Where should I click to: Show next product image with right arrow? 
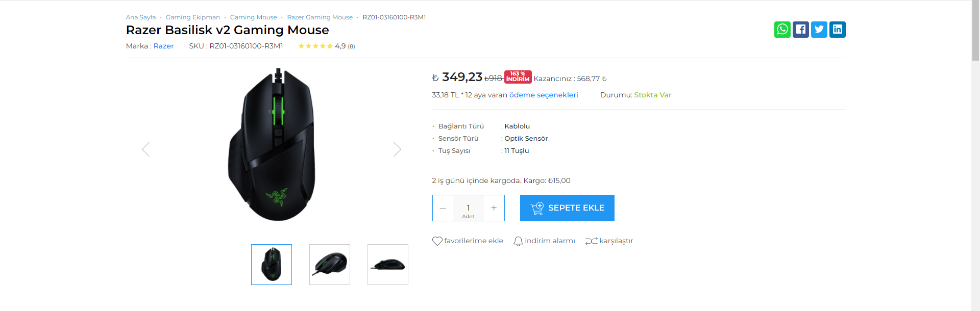397,149
